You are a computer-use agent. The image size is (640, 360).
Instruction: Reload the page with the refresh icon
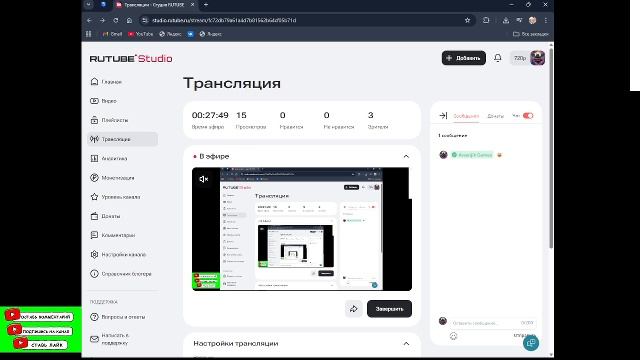116,20
